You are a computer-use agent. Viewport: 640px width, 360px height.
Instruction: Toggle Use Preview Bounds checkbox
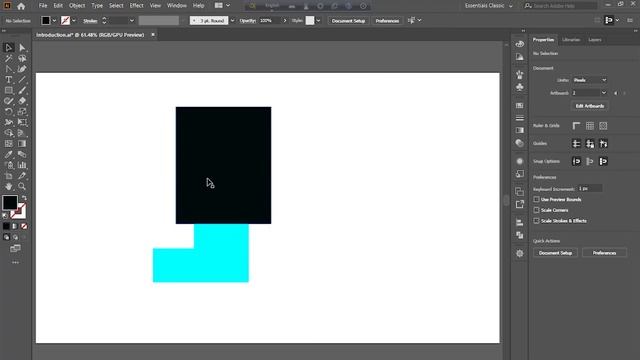click(536, 200)
